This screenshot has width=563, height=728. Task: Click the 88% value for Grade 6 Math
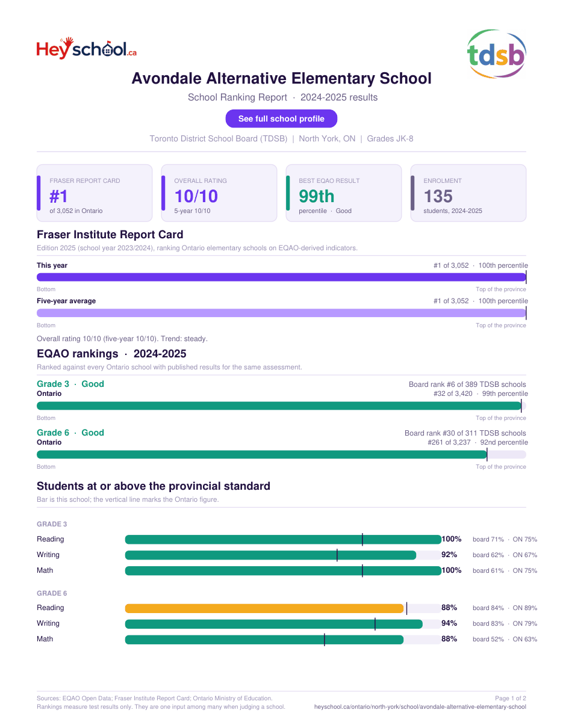pos(449,639)
